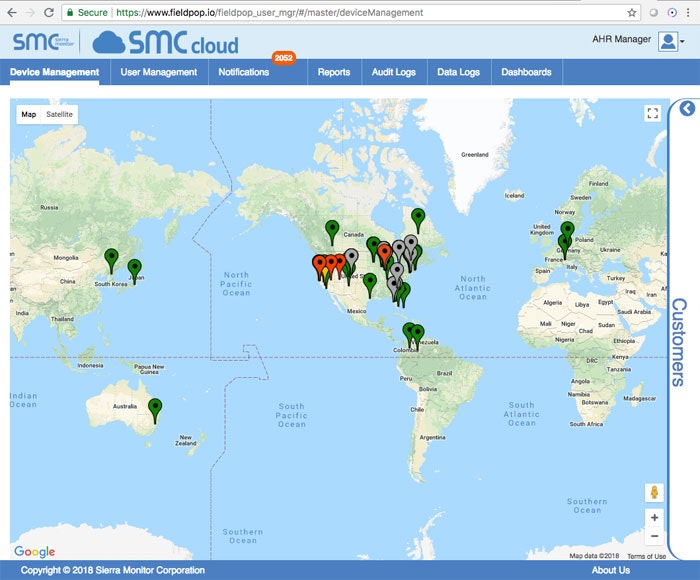
Task: Expand the user account dropdown arrow
Action: pyautogui.click(x=683, y=42)
